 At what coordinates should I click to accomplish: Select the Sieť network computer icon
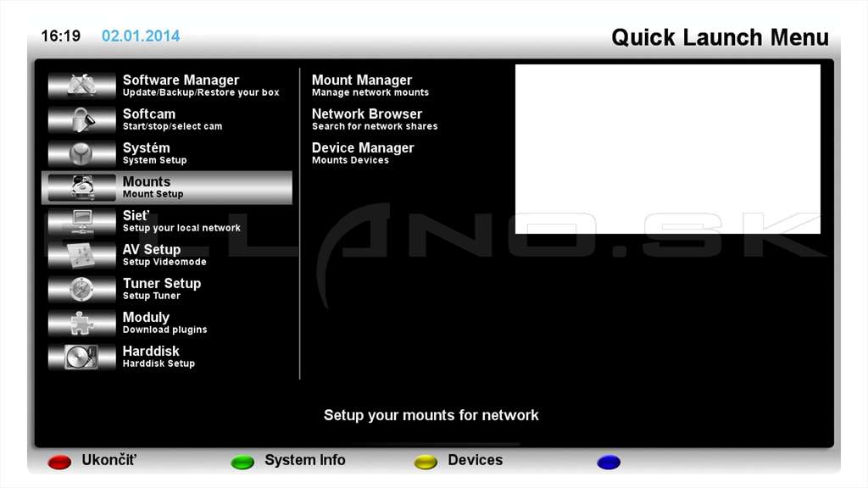pos(82,221)
